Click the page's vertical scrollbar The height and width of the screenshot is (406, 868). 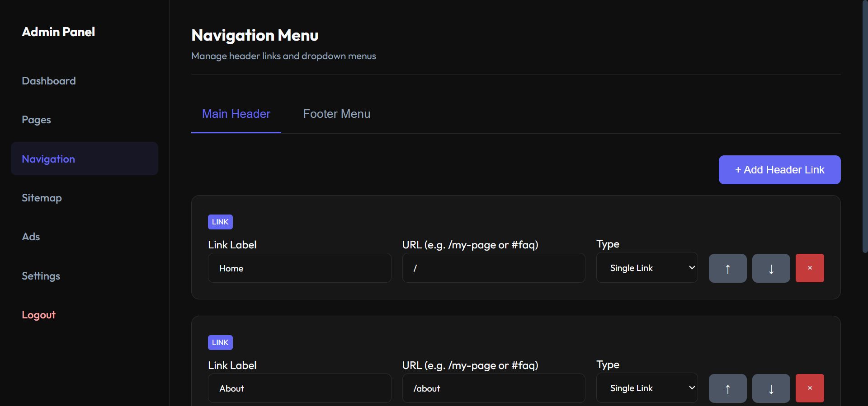[x=865, y=126]
